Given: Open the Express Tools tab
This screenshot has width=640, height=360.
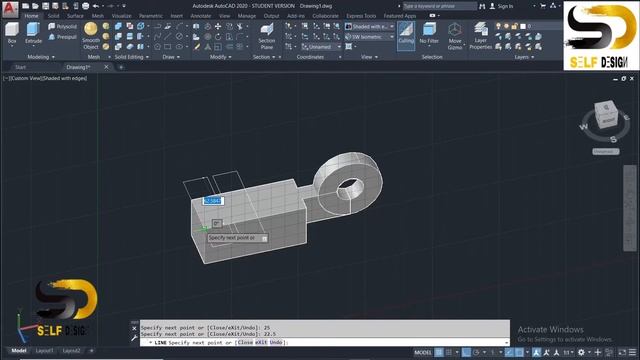Looking at the screenshot, I should click(361, 16).
